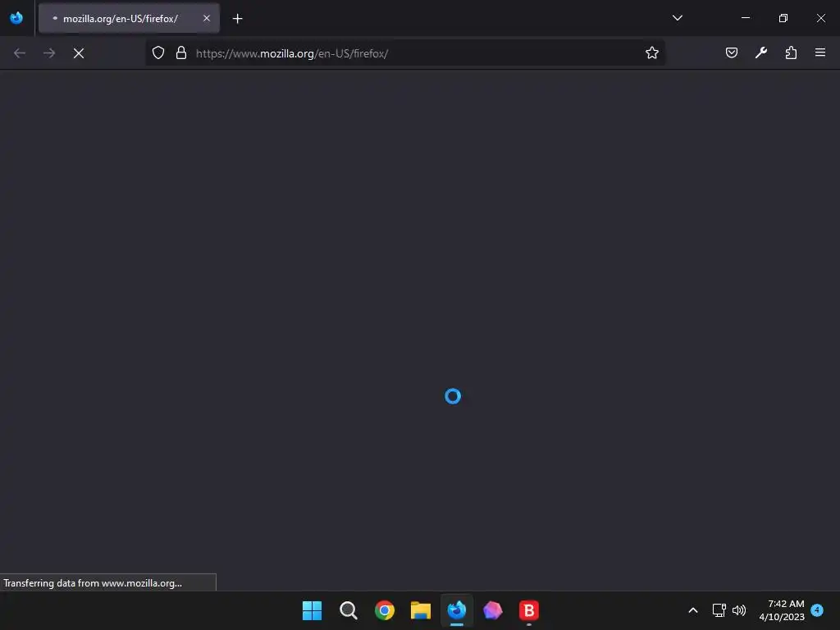Launch Google Chrome from taskbar
Screen dimensions: 840x630
coord(385,610)
